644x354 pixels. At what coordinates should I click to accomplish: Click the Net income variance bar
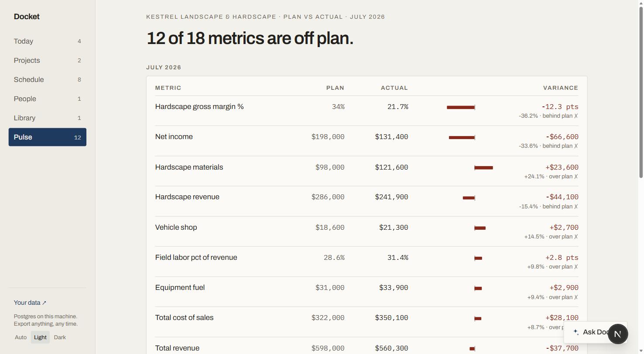462,137
